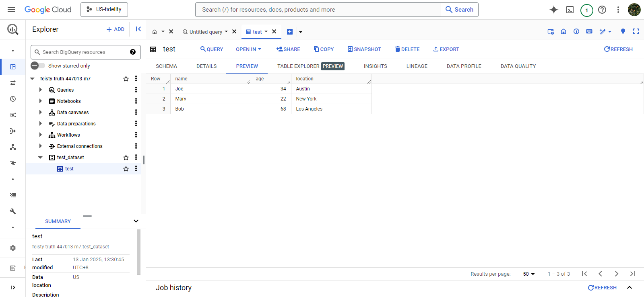The width and height of the screenshot is (644, 297).
Task: Expand the Workflows tree node
Action: pyautogui.click(x=40, y=135)
